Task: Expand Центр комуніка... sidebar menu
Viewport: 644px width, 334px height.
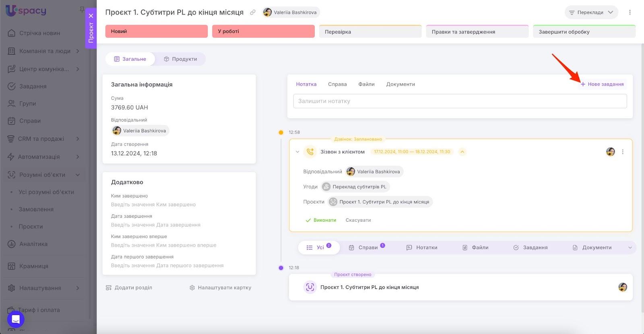Action: 44,69
